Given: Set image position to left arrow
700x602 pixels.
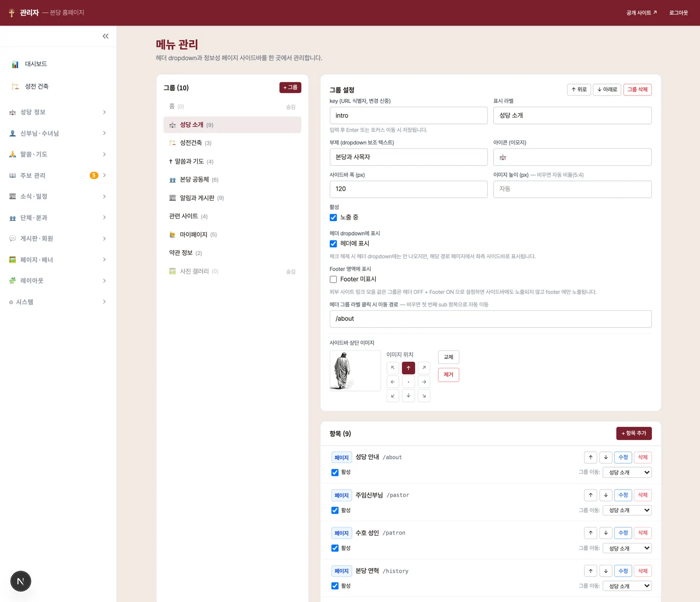Looking at the screenshot, I should click(x=393, y=382).
